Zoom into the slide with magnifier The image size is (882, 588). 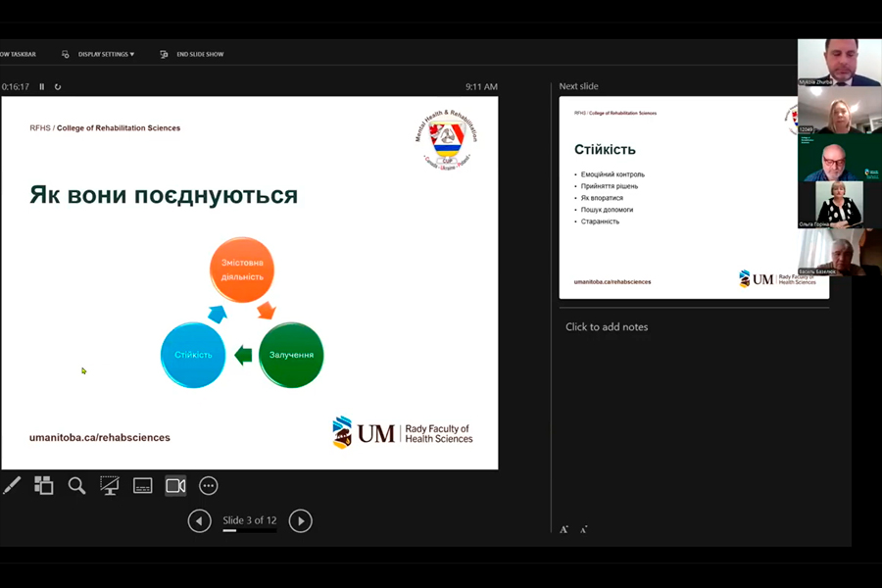76,486
